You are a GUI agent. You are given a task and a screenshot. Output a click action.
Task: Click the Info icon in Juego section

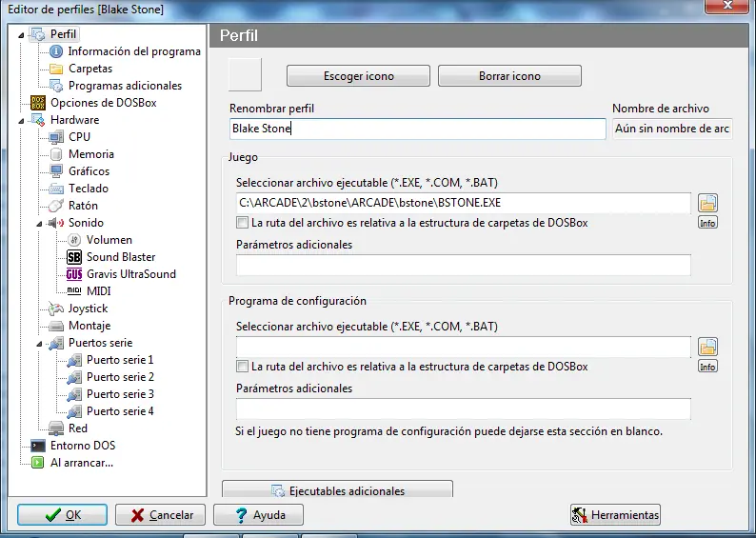[x=707, y=223]
